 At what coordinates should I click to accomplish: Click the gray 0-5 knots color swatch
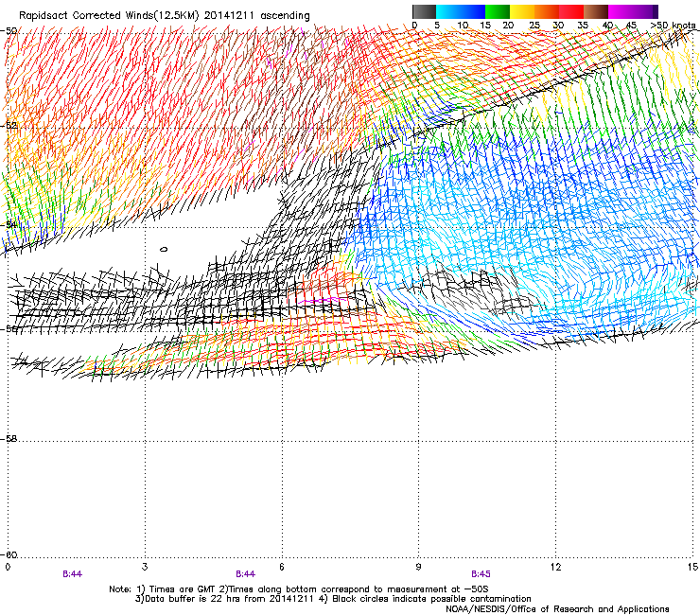coord(424,11)
